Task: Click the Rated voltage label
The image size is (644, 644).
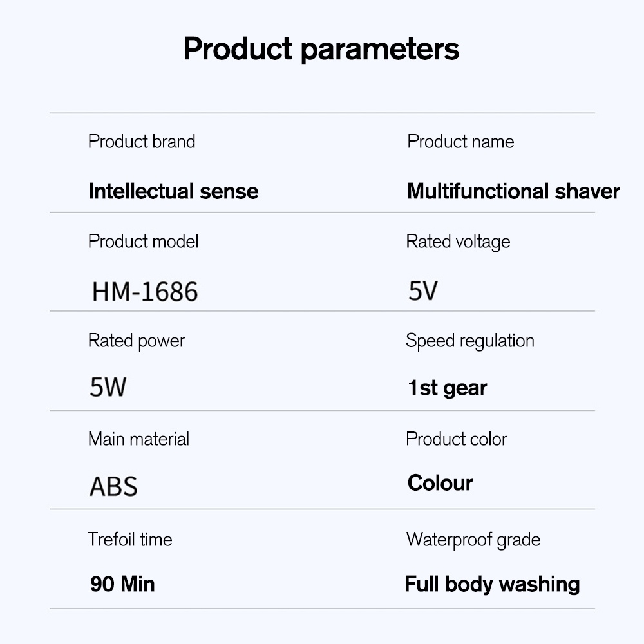Action: tap(458, 241)
